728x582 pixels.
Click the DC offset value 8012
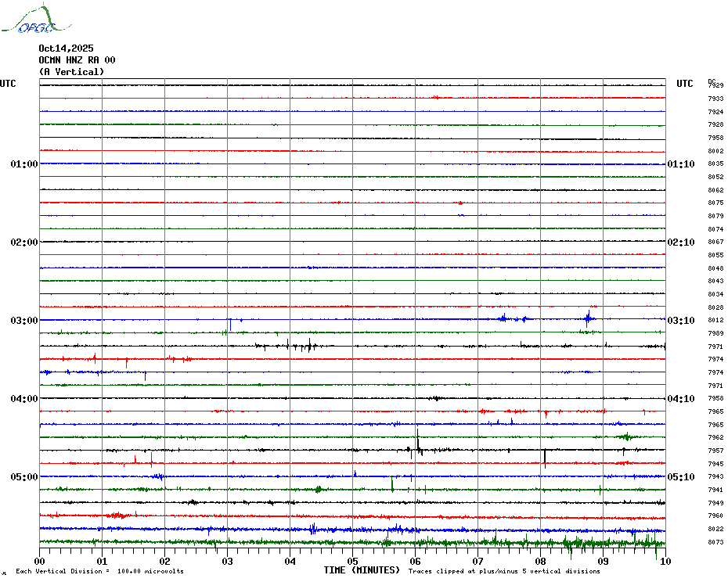715,321
